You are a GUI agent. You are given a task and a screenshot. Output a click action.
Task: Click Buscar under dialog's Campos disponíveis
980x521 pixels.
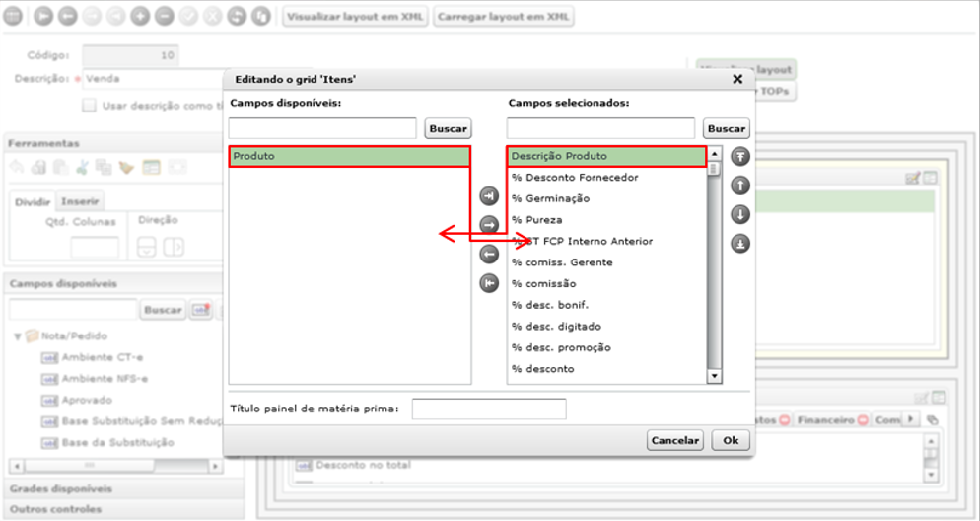click(x=449, y=129)
